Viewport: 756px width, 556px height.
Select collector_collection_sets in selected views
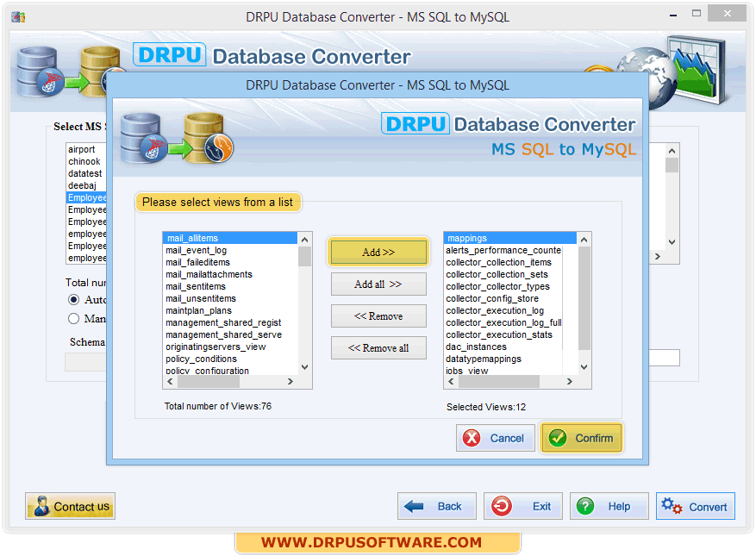[503, 274]
